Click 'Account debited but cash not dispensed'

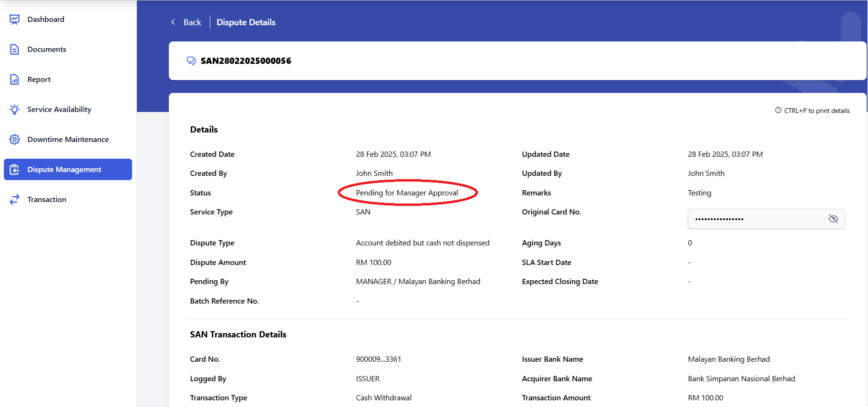(x=423, y=243)
